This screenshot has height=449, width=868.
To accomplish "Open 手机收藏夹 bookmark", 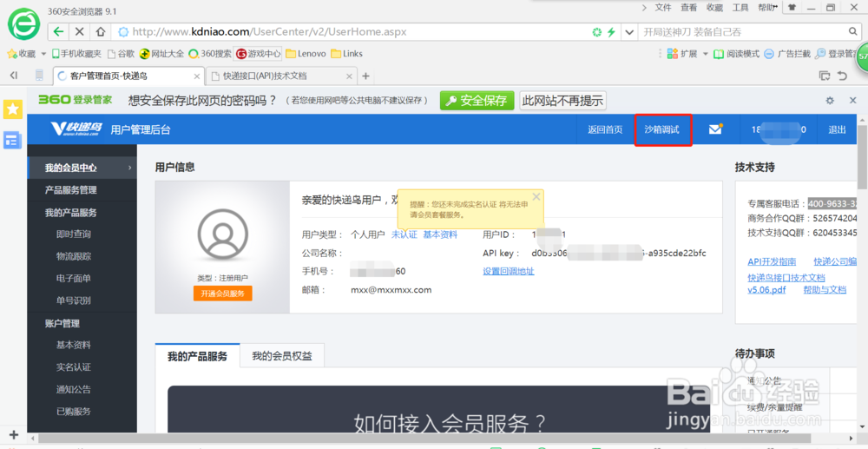I will (x=76, y=54).
